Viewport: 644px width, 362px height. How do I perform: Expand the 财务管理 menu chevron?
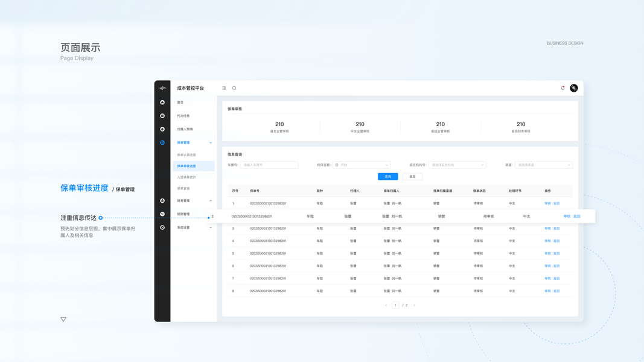(211, 201)
